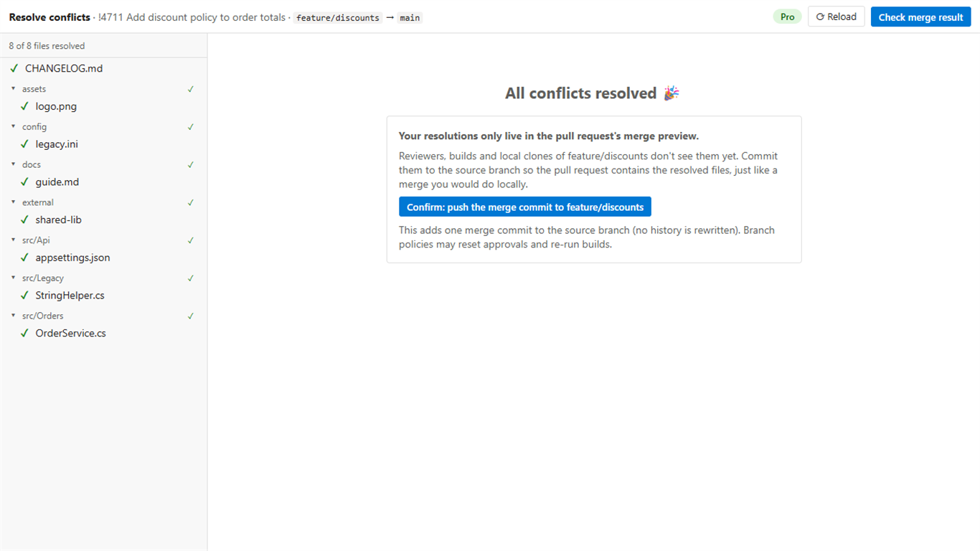Click resolved checkmark beside OrderService.cs
This screenshot has width=980, height=551.
[25, 333]
